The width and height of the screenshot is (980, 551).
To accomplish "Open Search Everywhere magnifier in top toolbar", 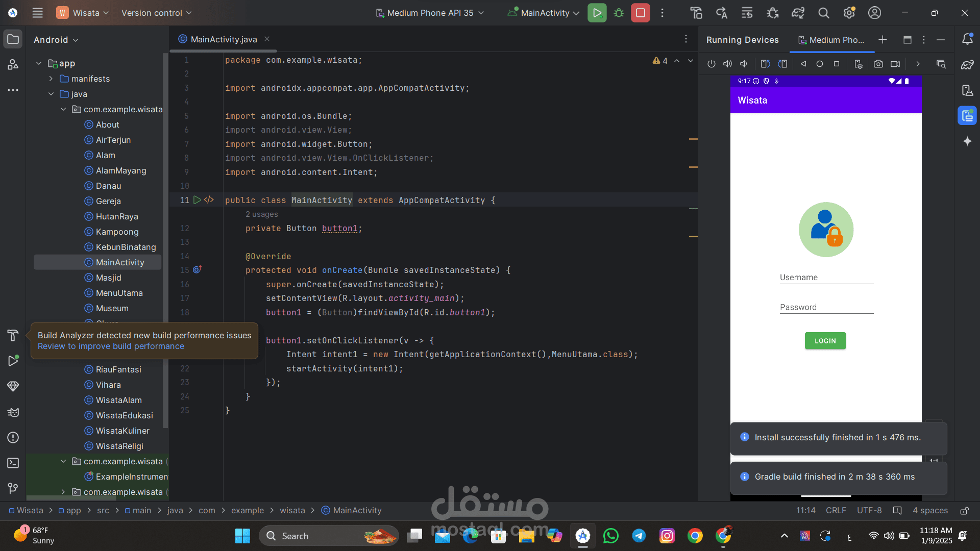I will click(823, 13).
